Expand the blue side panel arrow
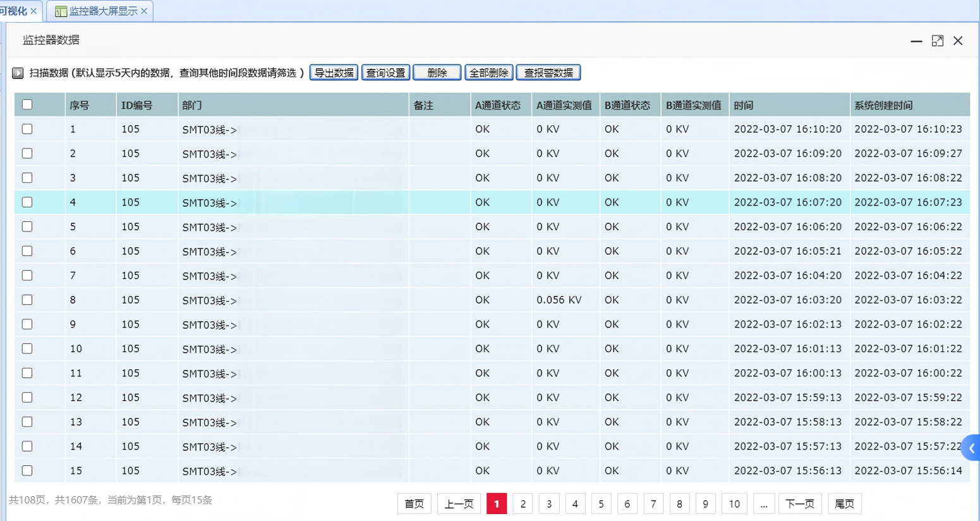 pyautogui.click(x=971, y=448)
